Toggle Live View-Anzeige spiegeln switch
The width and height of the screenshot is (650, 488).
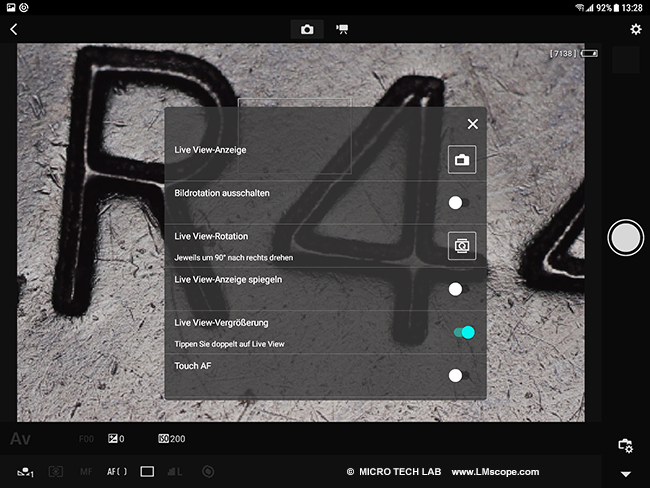(x=458, y=289)
